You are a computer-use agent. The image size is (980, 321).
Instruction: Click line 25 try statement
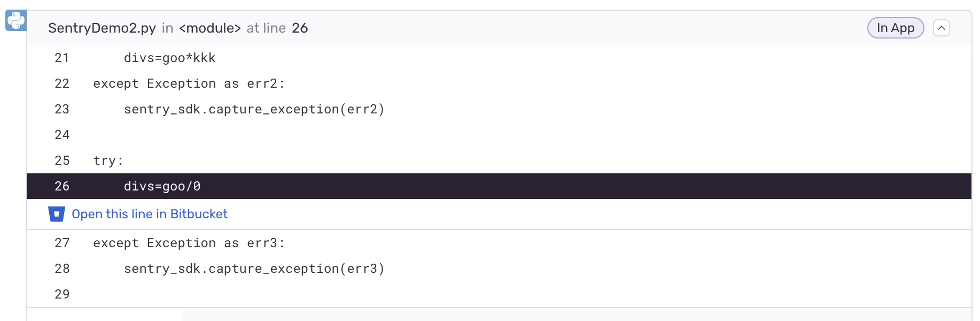point(108,160)
